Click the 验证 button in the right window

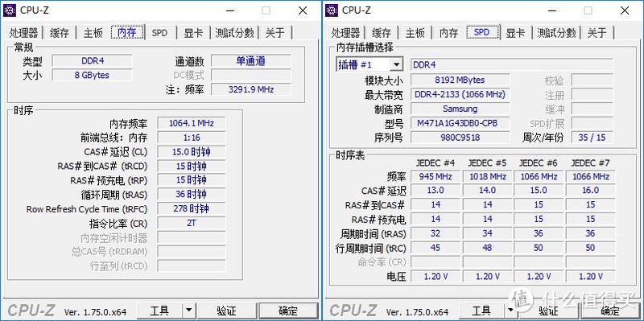click(548, 311)
